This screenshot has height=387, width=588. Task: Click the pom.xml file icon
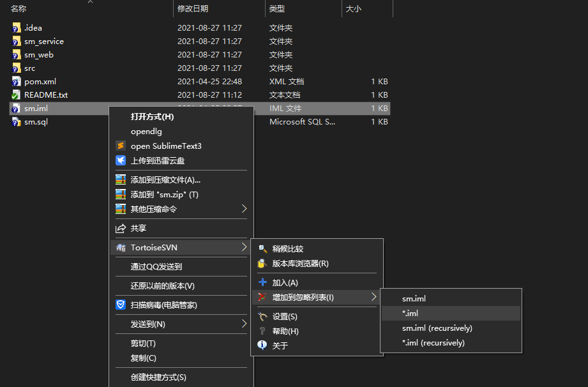click(16, 81)
